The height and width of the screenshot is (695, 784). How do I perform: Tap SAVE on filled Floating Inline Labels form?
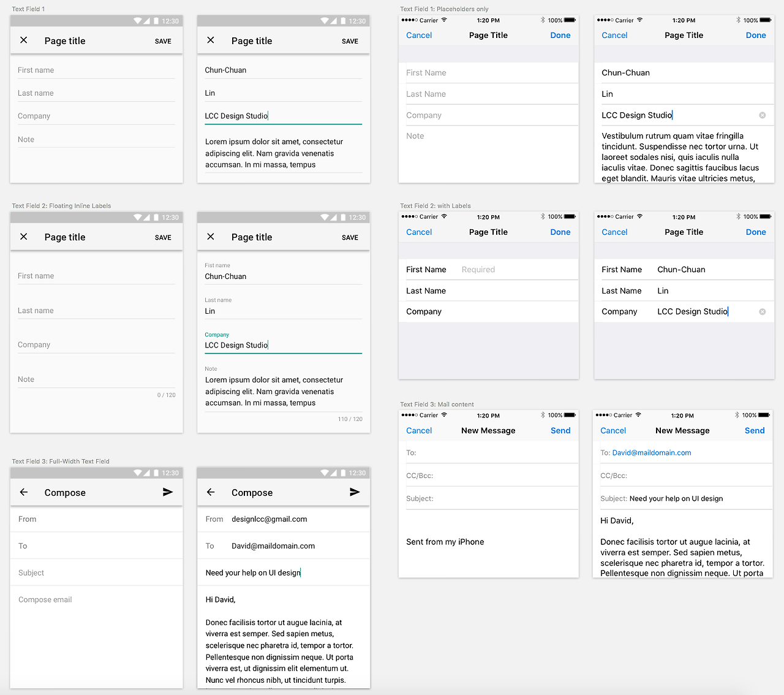click(x=350, y=237)
